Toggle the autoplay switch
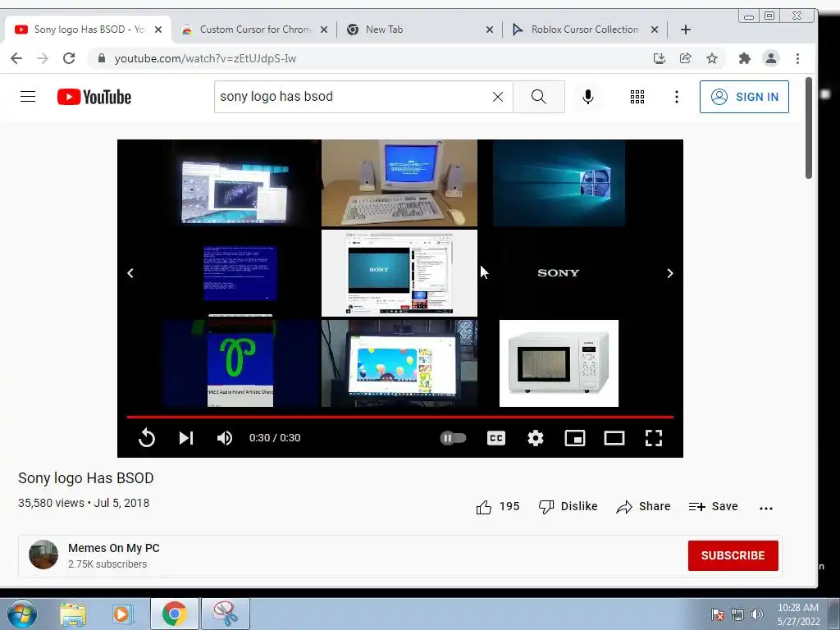Screen dimensions: 840x630 pyautogui.click(x=453, y=438)
